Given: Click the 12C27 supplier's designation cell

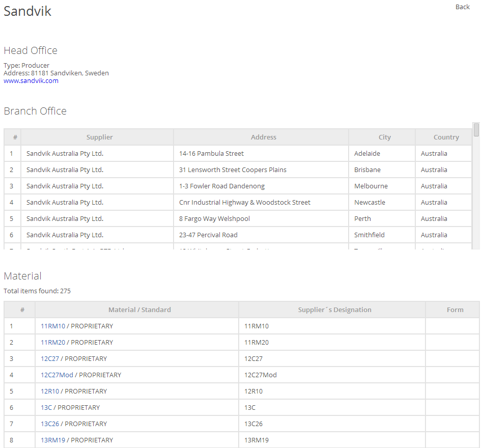Looking at the screenshot, I should 332,358.
